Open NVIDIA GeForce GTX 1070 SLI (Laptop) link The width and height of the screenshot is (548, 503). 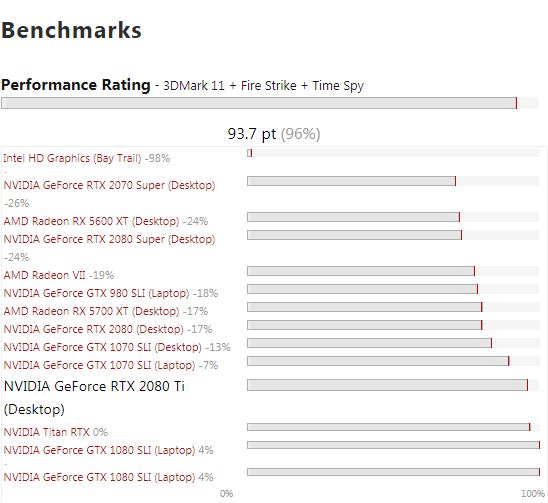tap(99, 365)
